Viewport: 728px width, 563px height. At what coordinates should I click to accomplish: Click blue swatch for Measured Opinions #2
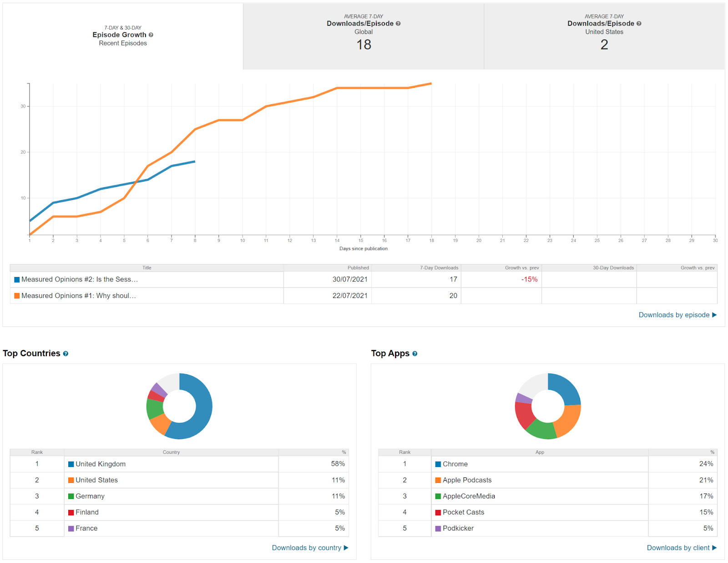click(x=17, y=280)
